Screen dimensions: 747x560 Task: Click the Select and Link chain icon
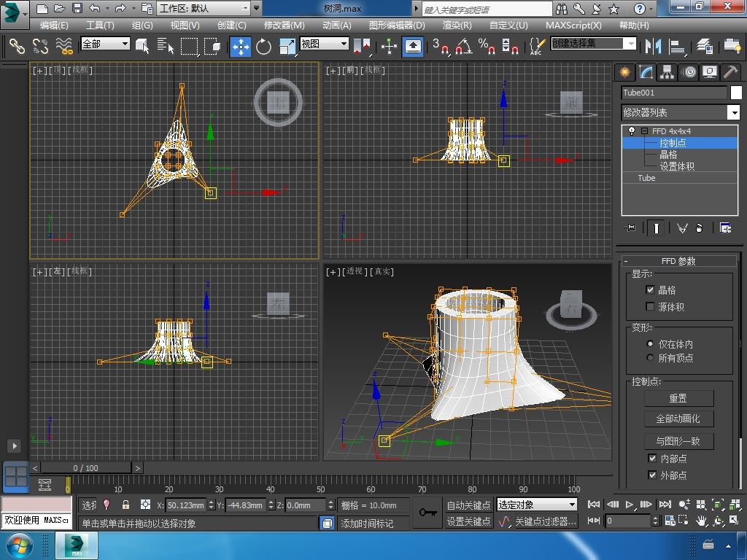(x=17, y=46)
